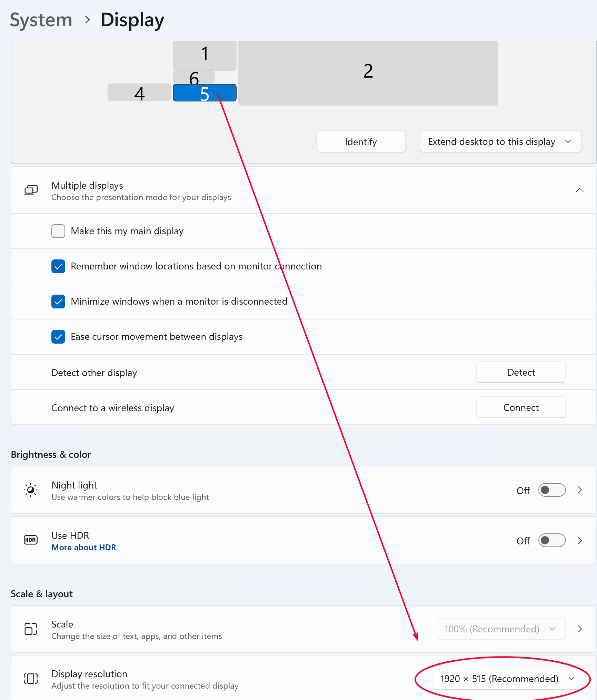Open the 100% (Recommended) scale dropdown
Screen dimensions: 597x700
[x=501, y=629]
